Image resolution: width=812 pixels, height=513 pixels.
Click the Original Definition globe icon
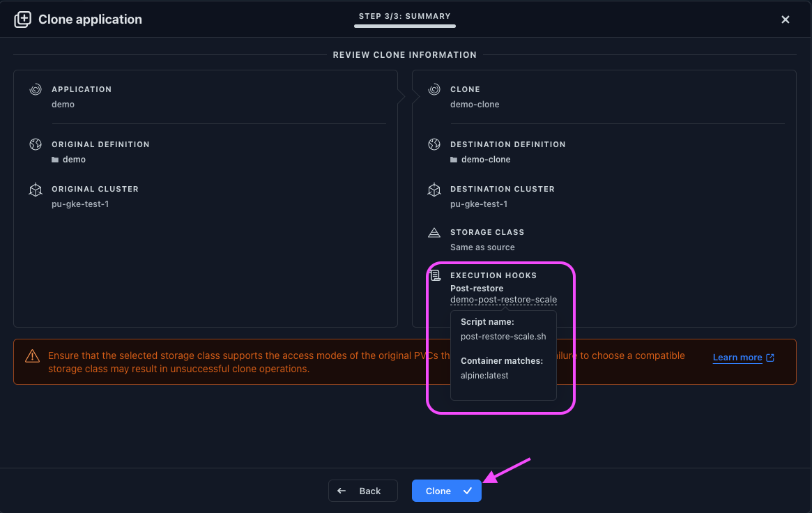36,144
